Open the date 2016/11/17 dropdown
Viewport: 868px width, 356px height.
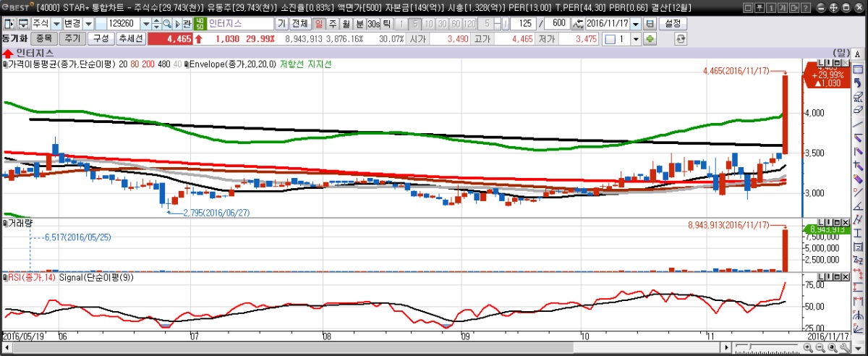[x=635, y=24]
